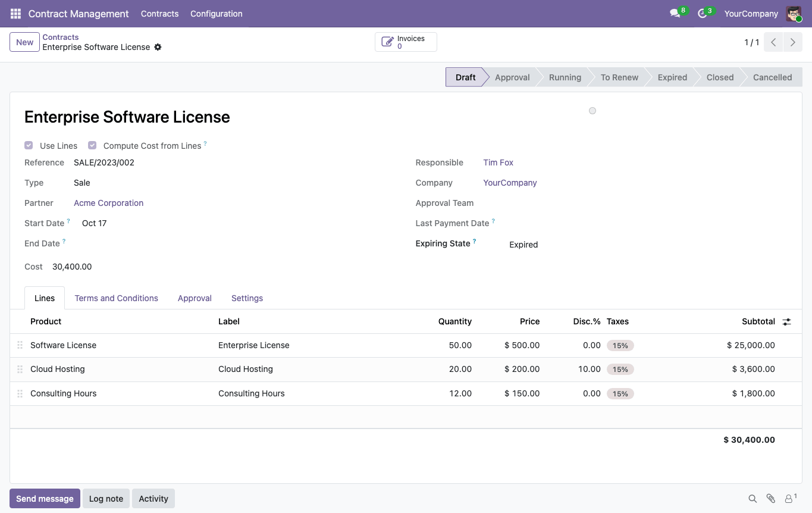Open the apps grid menu icon
812x513 pixels.
(15, 13)
